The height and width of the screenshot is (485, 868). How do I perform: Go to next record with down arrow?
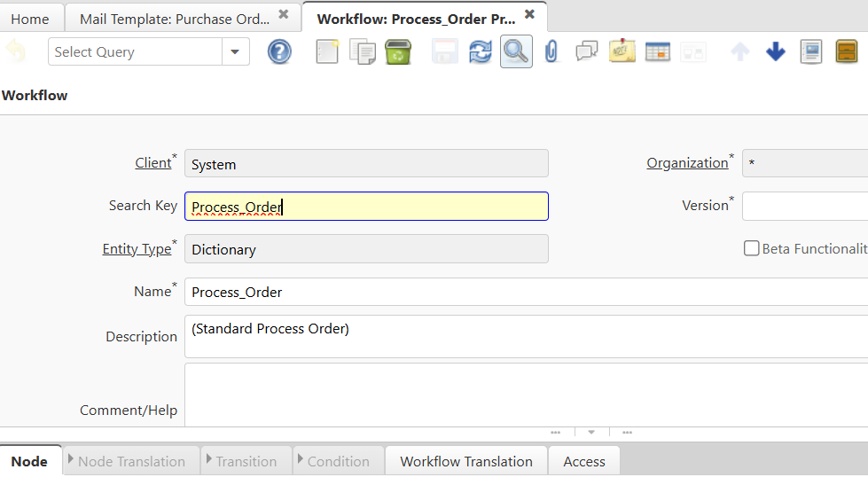(x=776, y=52)
